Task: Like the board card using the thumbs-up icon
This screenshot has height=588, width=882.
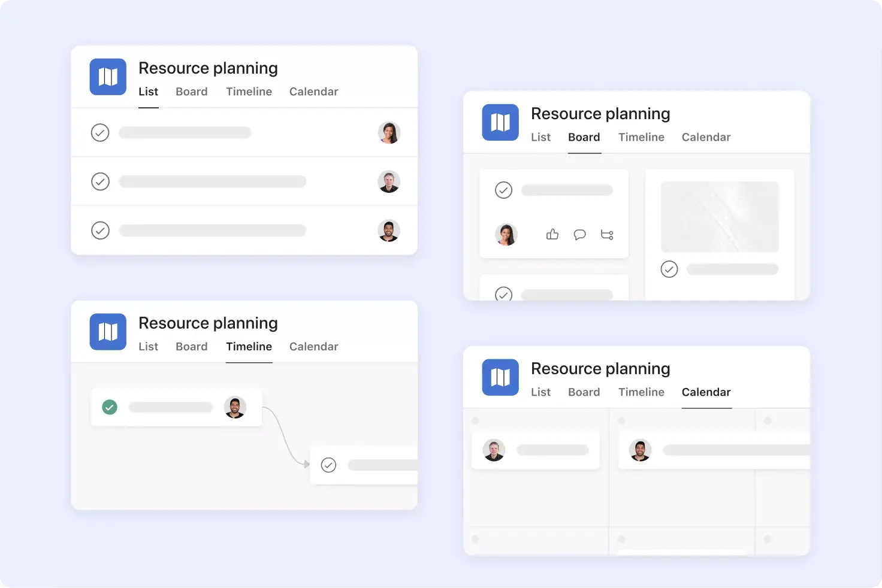Action: 552,235
